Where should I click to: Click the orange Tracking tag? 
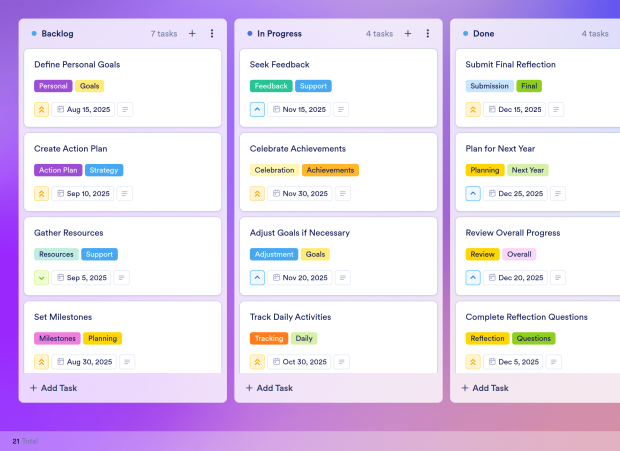pos(269,338)
